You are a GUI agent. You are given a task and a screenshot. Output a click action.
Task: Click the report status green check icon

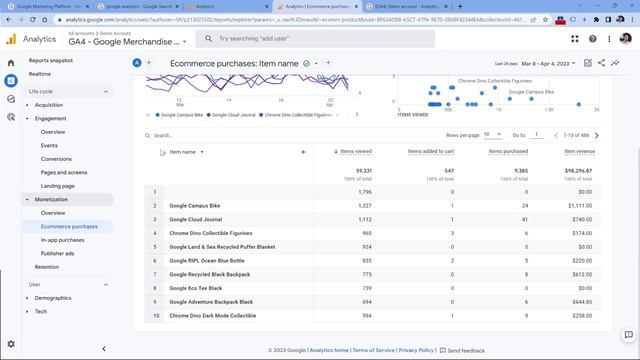(x=306, y=64)
